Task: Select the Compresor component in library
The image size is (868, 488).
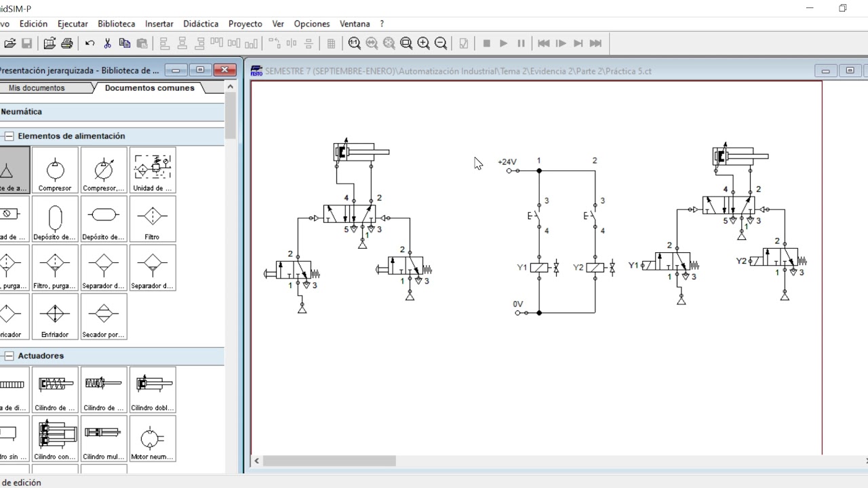Action: coord(55,170)
